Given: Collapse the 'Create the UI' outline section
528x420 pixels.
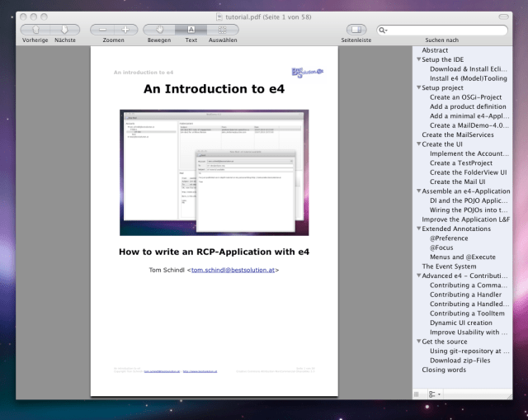Looking at the screenshot, I should pos(419,144).
